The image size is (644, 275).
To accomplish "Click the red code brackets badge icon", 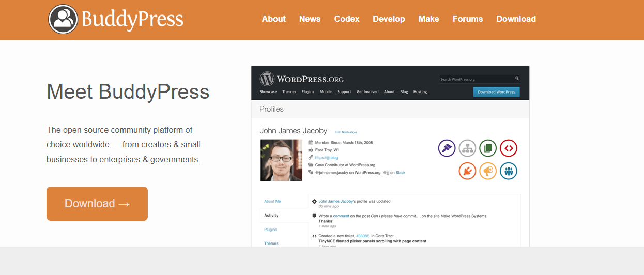I will click(509, 148).
